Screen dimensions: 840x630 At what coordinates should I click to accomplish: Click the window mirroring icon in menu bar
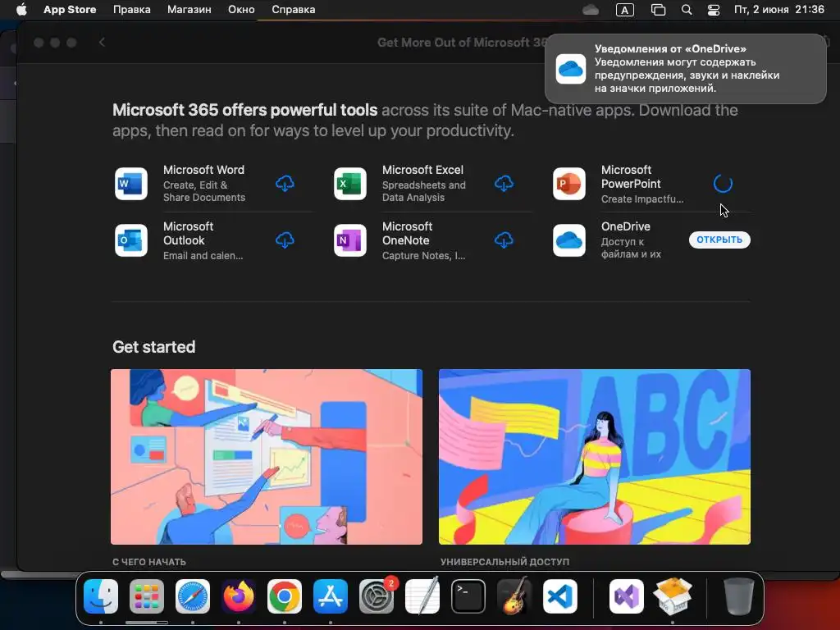click(658, 10)
